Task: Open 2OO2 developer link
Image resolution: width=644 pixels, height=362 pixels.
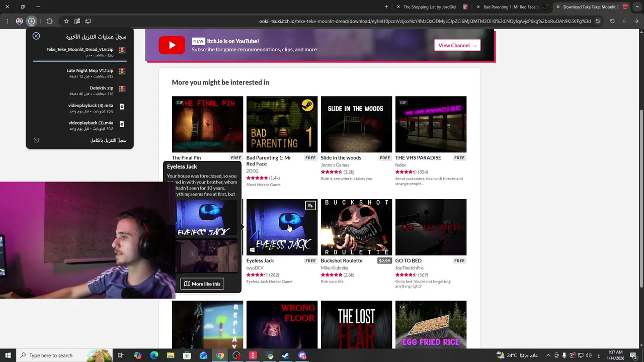Action: pos(252,171)
